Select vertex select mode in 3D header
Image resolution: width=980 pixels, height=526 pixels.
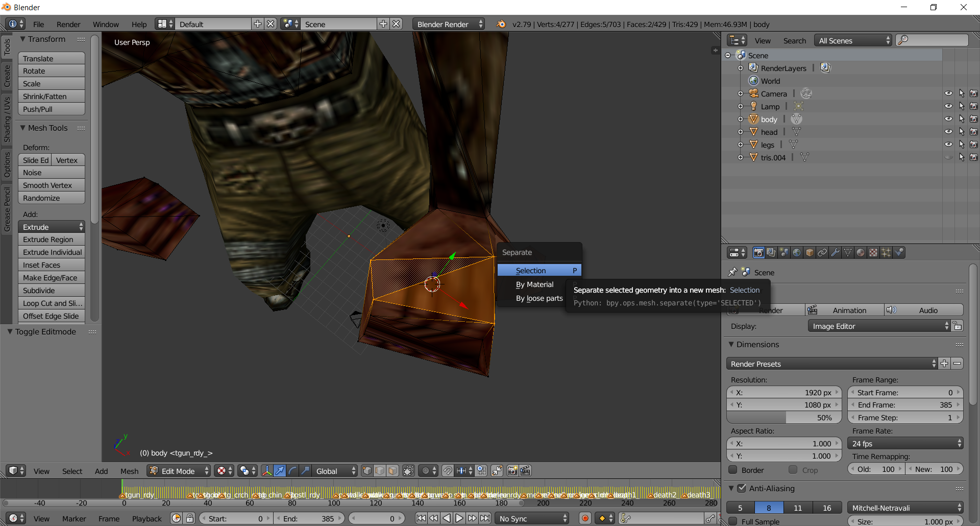tap(367, 471)
